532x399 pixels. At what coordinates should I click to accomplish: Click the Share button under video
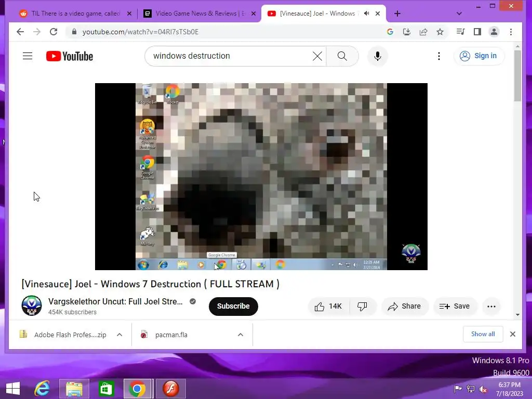[405, 307]
